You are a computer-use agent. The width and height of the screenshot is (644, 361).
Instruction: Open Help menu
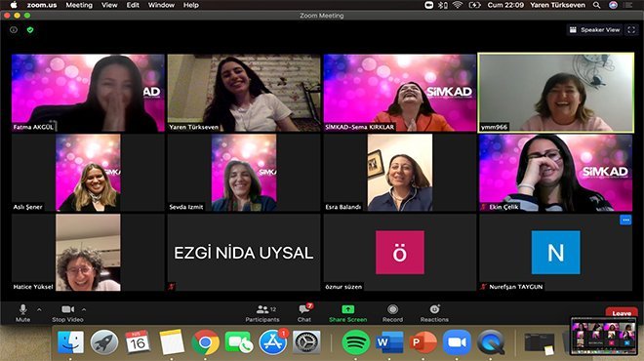pyautogui.click(x=191, y=5)
